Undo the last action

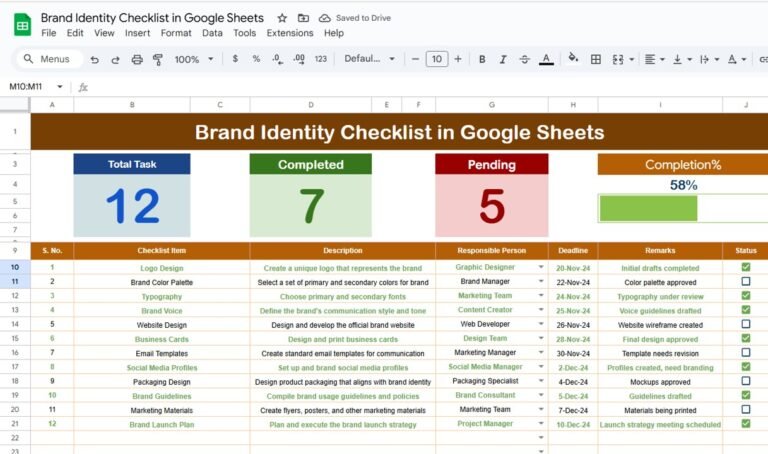95,59
